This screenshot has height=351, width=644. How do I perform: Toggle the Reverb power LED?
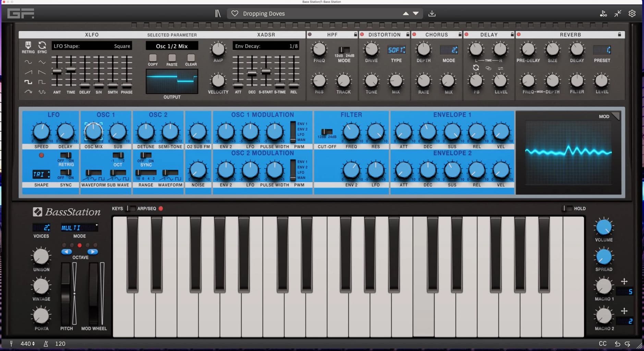[519, 34]
